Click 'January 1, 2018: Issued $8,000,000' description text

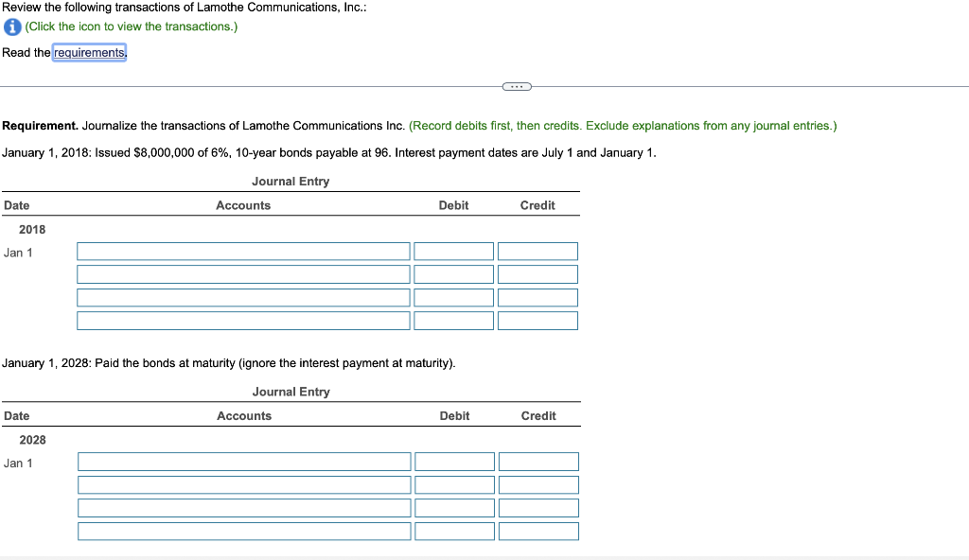[328, 152]
